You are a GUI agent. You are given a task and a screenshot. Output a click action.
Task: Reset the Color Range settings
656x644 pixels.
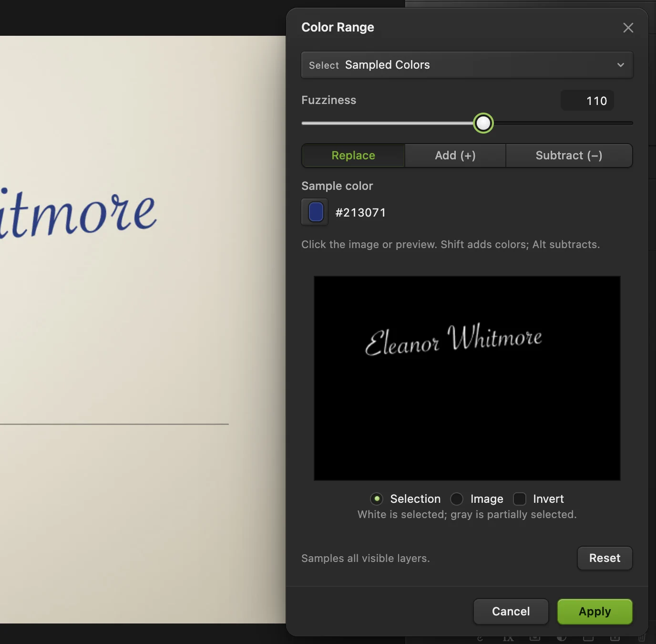click(x=605, y=558)
